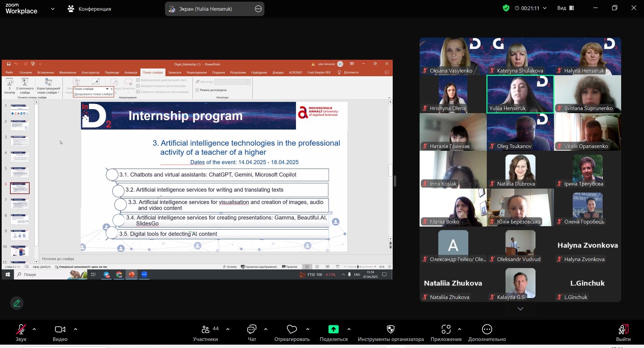Viewport: 644px width, 348px height.
Task: Expand video options arrow beside Видео
Action: pos(76,329)
